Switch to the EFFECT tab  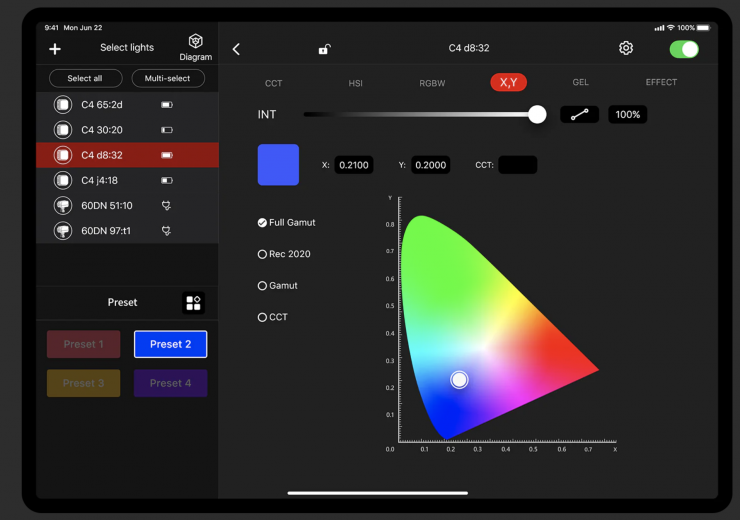661,82
